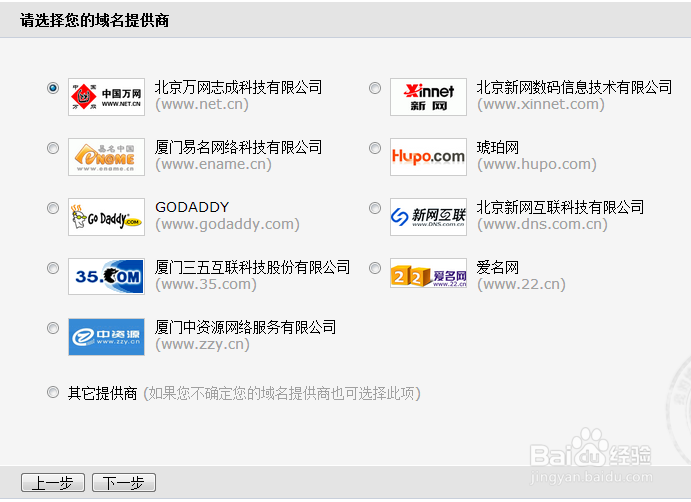Click the 35.com logo
The height and width of the screenshot is (502, 691).
coord(106,276)
